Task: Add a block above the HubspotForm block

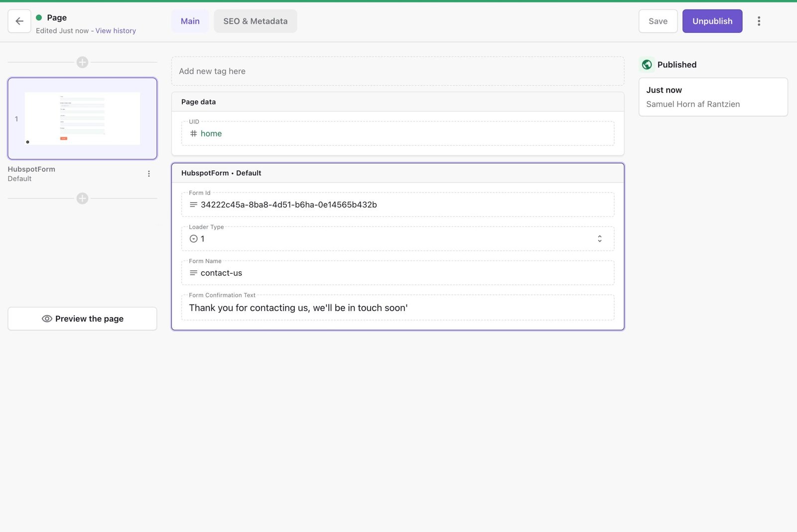Action: [82, 62]
